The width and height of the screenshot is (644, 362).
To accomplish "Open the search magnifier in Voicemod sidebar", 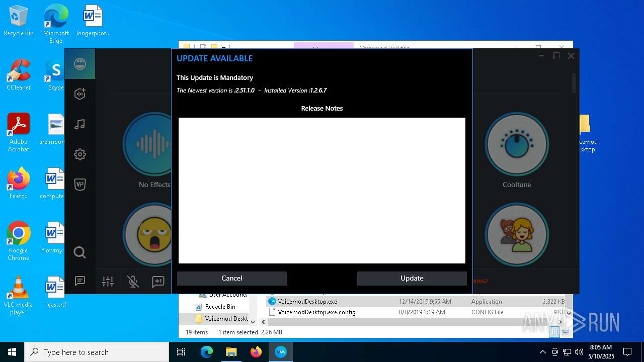I will tap(80, 252).
